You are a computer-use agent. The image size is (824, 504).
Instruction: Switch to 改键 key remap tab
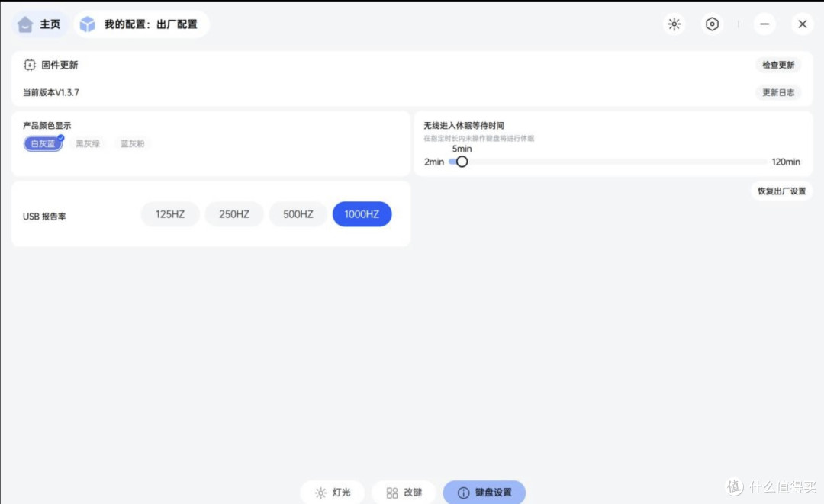click(404, 493)
